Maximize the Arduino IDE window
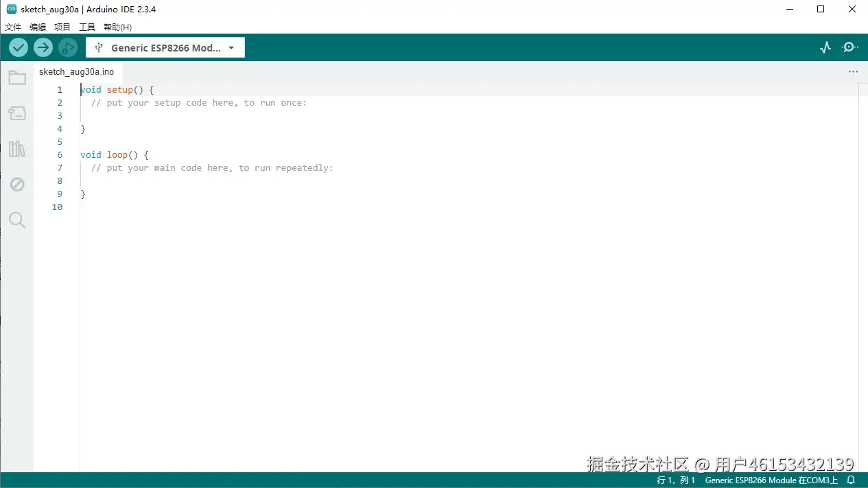The width and height of the screenshot is (868, 488). (821, 10)
